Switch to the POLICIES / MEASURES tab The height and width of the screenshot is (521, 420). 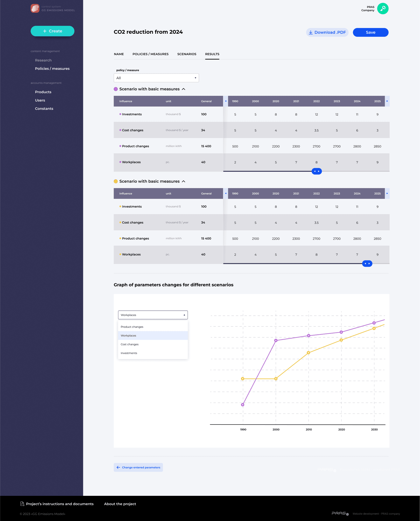[x=150, y=54]
